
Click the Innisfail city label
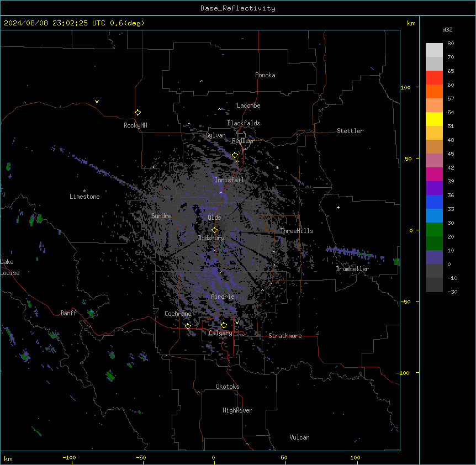pos(229,180)
